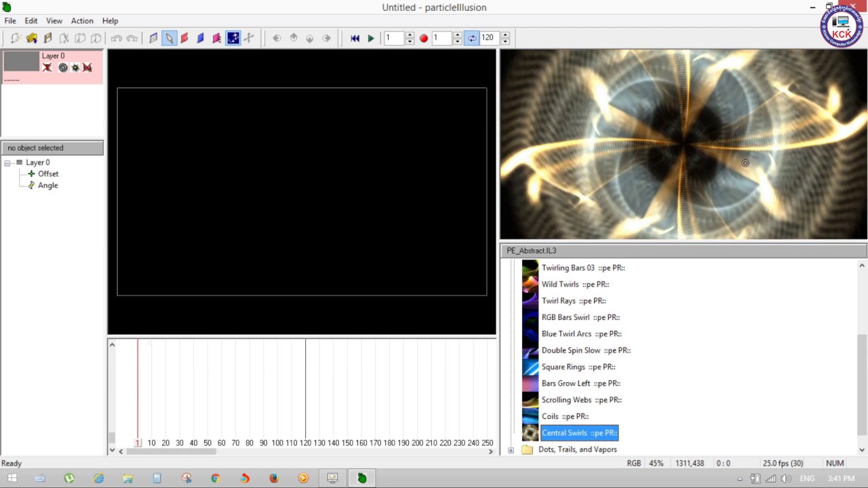
Task: Decrease start frame with down spinner
Action: (457, 42)
